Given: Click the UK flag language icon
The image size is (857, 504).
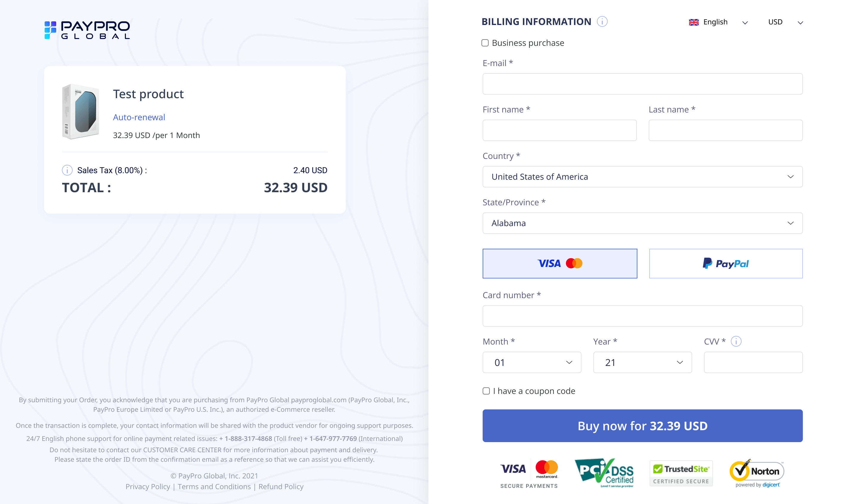Looking at the screenshot, I should (693, 22).
